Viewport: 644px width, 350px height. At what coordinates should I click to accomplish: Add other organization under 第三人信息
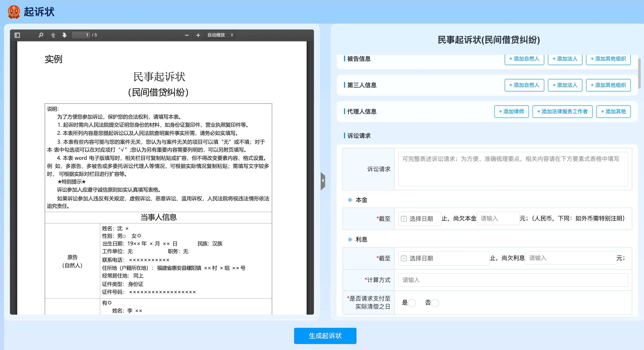[x=608, y=85]
